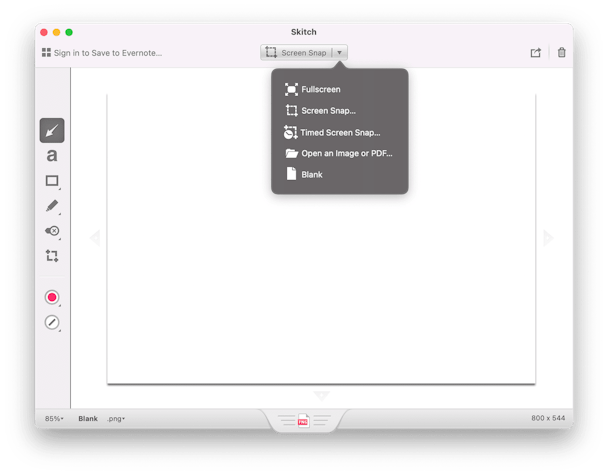Click the Share icon in toolbar
This screenshot has height=475, width=608.
pos(535,53)
